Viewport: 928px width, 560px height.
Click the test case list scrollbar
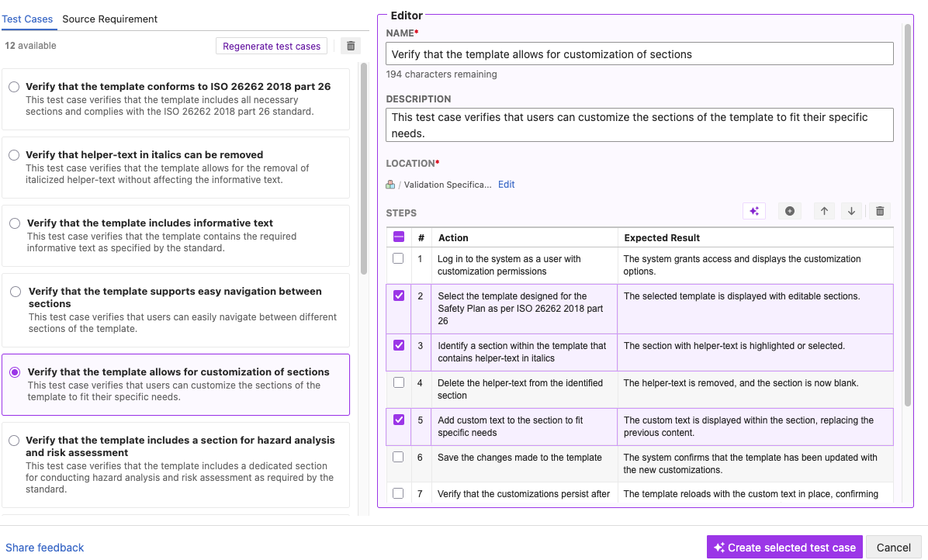click(364, 168)
